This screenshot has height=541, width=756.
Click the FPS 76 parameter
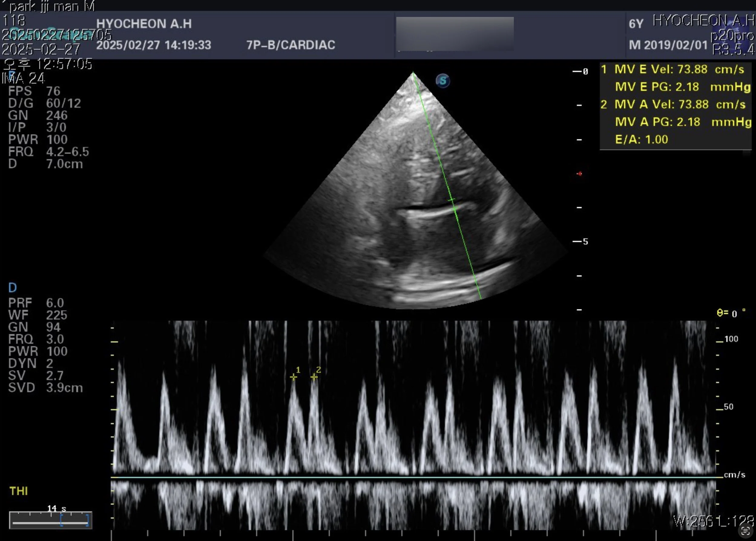coord(34,91)
